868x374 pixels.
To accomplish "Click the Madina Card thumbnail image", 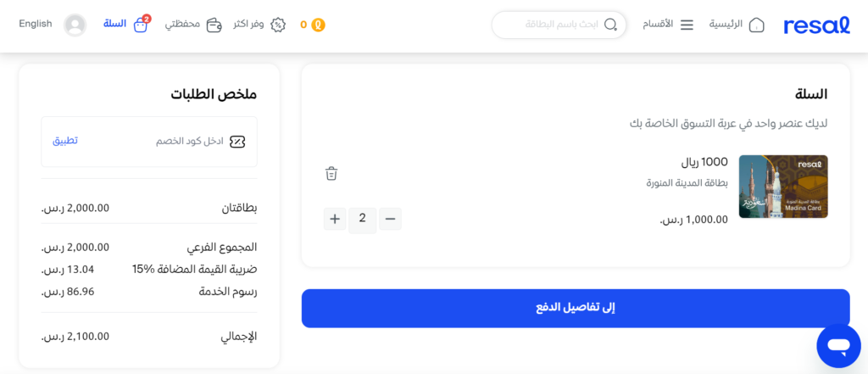I will (x=783, y=187).
